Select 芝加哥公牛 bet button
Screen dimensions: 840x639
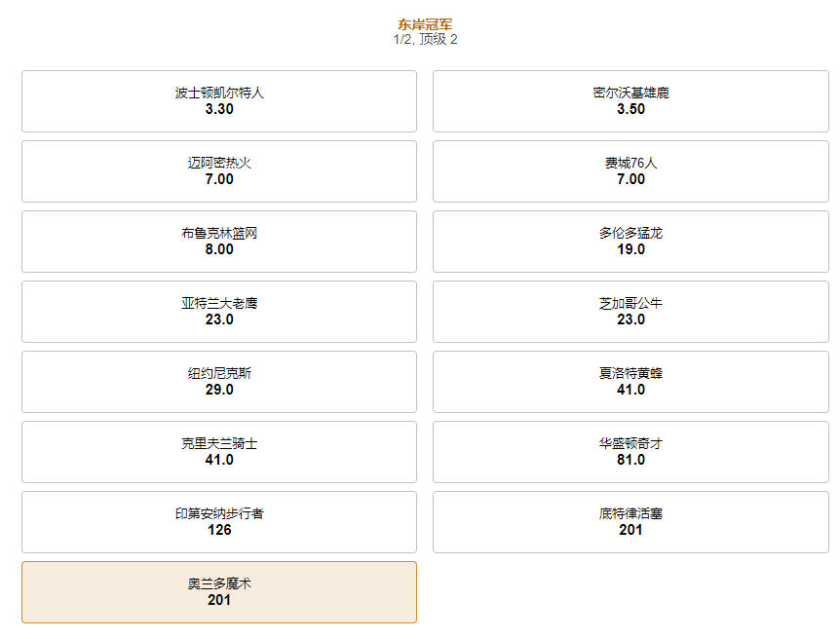[630, 312]
